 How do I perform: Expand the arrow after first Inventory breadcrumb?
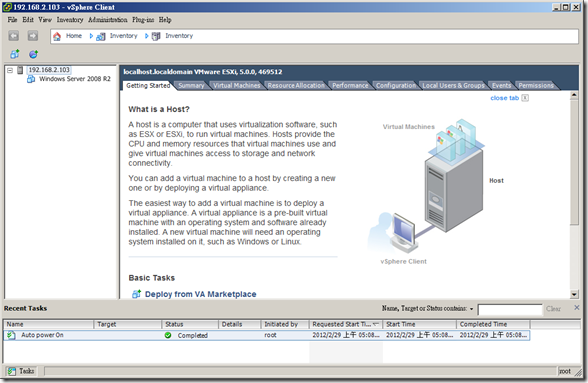[146, 36]
